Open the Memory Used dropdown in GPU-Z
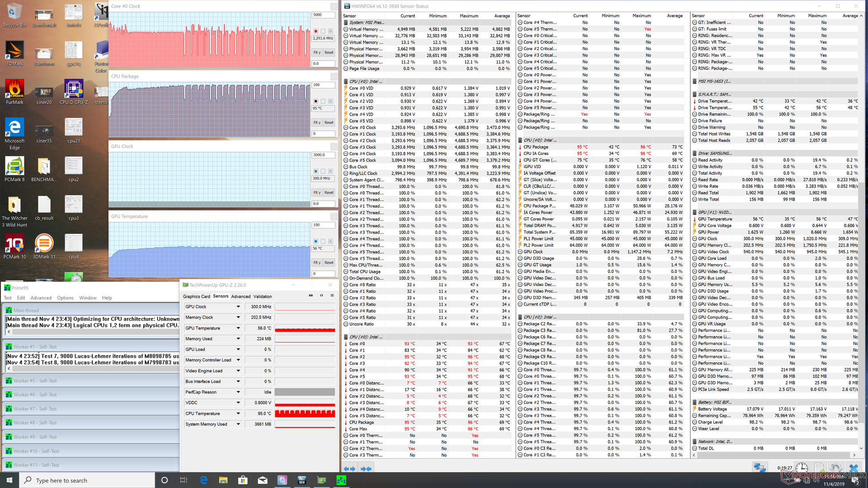This screenshot has width=868, height=488. pos(238,338)
